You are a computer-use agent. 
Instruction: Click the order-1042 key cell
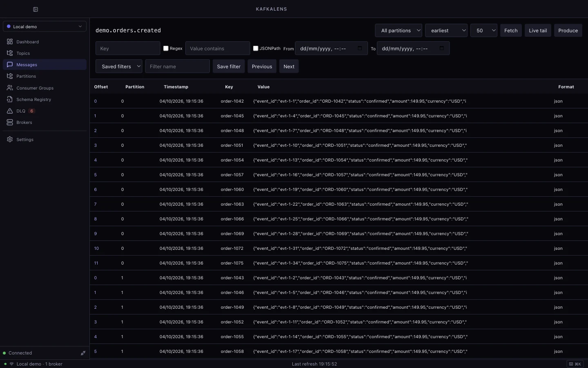[232, 101]
